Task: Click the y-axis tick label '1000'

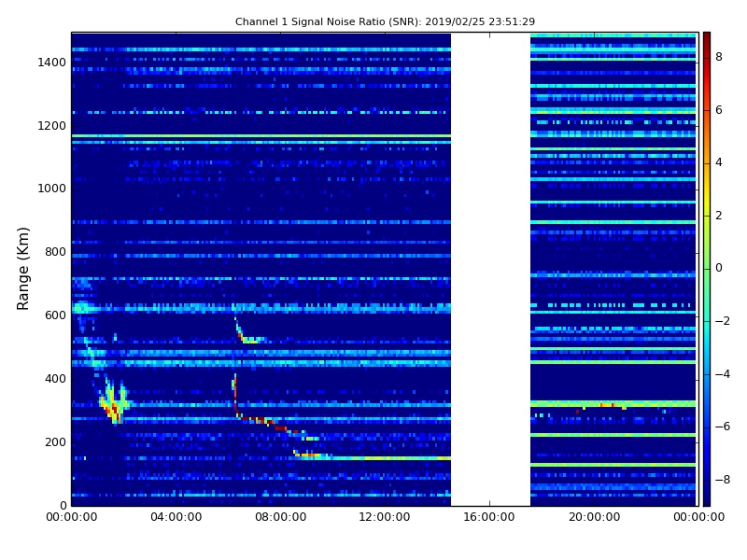Action: pos(52,189)
